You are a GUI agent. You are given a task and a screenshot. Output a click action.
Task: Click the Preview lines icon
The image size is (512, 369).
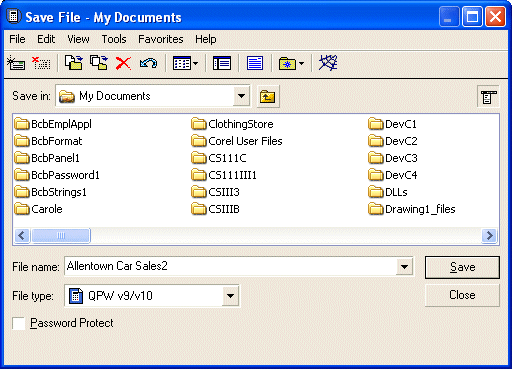[255, 63]
